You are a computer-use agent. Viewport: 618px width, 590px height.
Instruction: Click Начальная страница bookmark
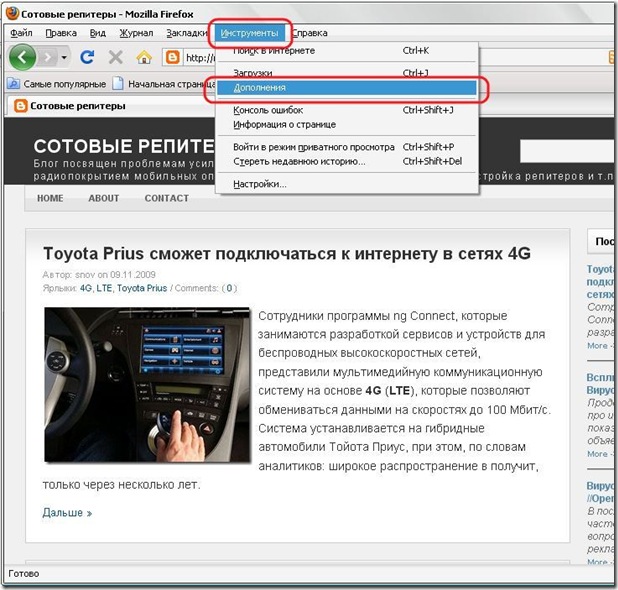(164, 84)
